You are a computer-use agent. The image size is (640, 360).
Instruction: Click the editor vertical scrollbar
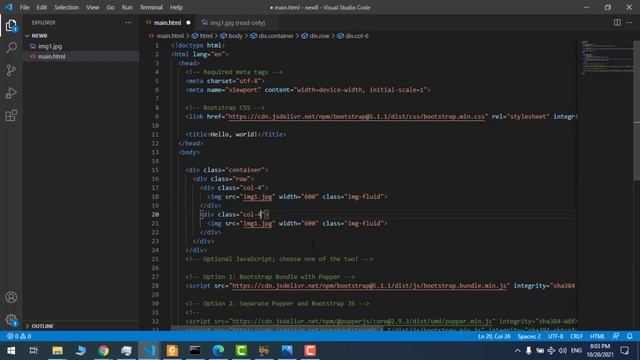[x=636, y=111]
